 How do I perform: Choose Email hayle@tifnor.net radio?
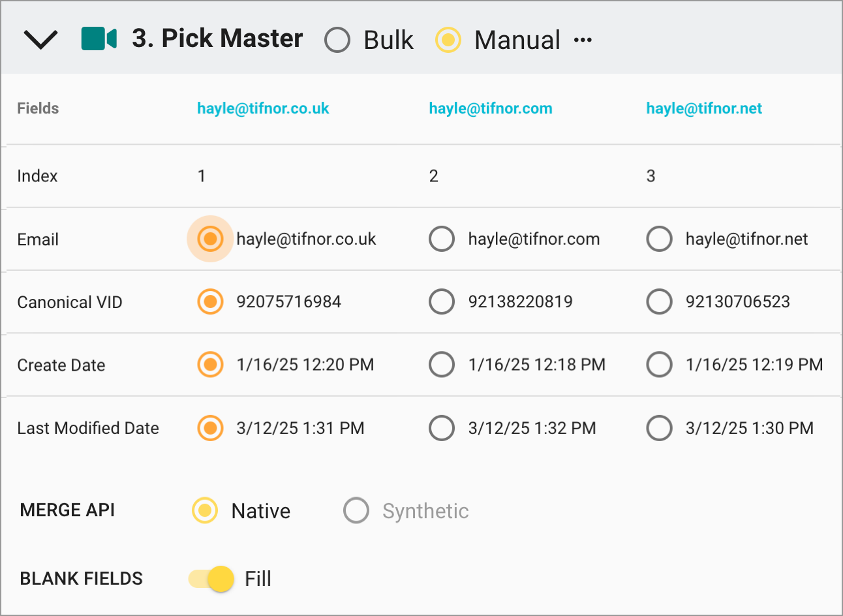point(659,239)
